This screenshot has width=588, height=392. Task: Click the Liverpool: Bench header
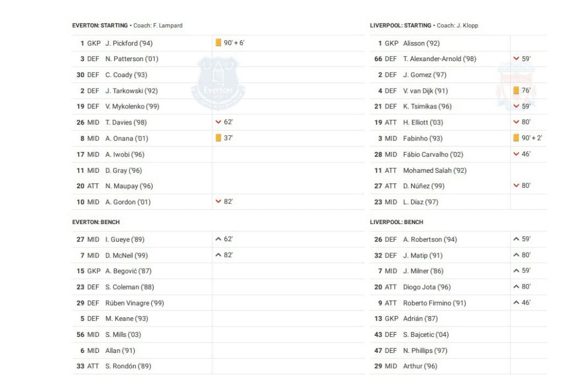click(x=396, y=222)
